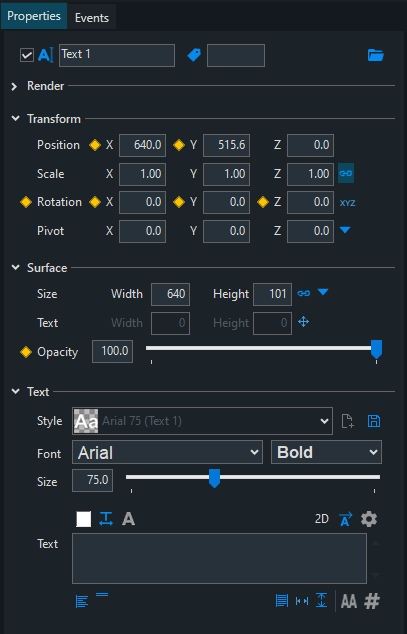Open the Surface size preset dropdown arrow
This screenshot has width=407, height=634.
[323, 292]
